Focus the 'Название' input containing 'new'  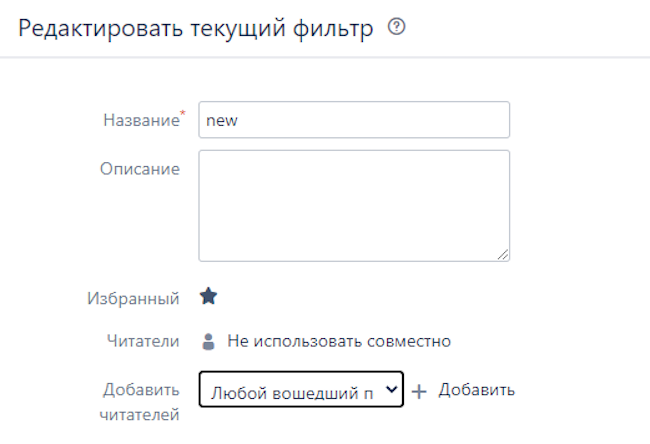coord(354,119)
